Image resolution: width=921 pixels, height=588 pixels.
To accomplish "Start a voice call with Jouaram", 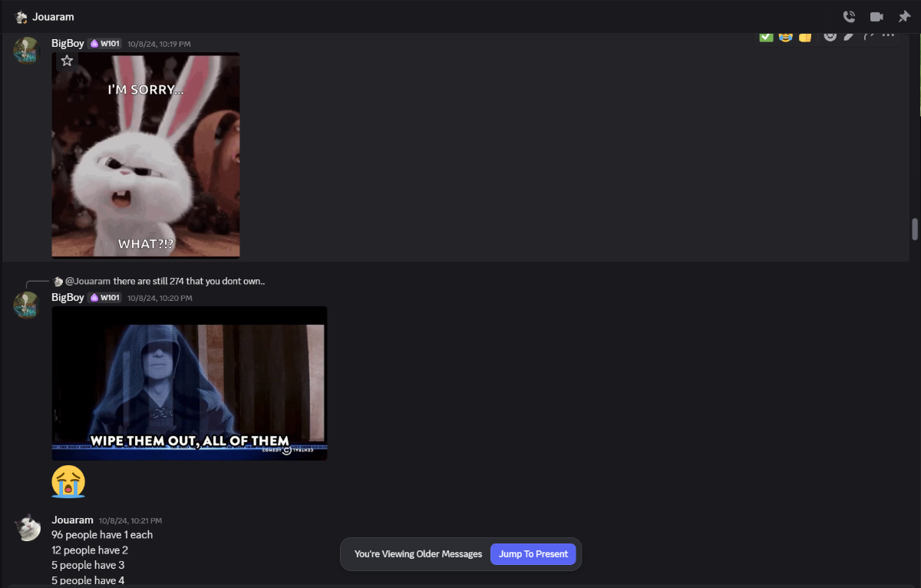I will click(x=849, y=17).
